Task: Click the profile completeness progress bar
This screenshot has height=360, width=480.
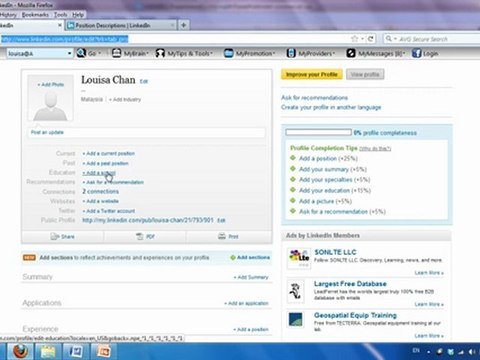Action: pos(318,132)
